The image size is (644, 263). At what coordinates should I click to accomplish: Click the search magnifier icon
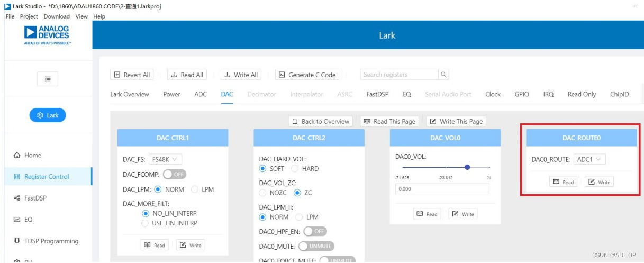[x=444, y=75]
